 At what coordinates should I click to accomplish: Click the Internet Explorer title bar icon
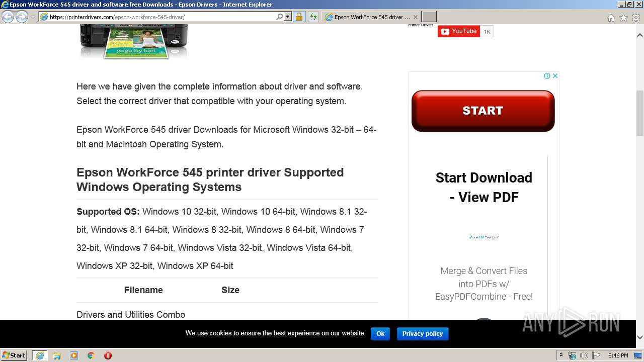point(5,5)
